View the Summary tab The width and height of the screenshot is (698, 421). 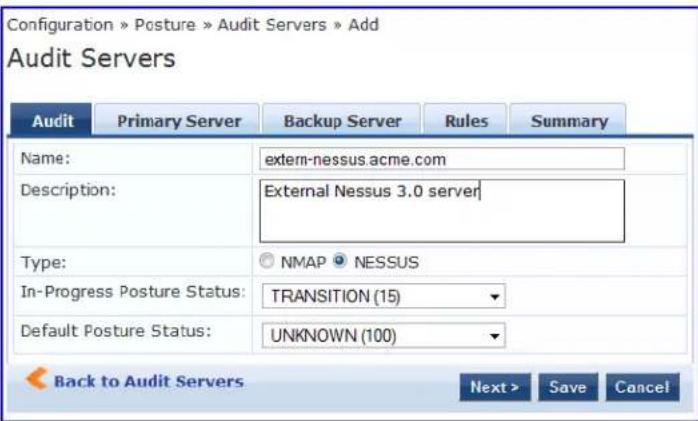pos(568,120)
